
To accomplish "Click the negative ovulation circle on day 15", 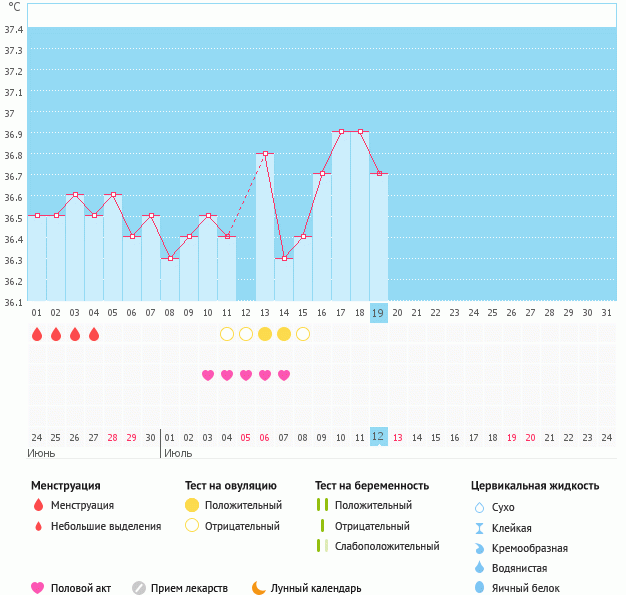I will (303, 334).
